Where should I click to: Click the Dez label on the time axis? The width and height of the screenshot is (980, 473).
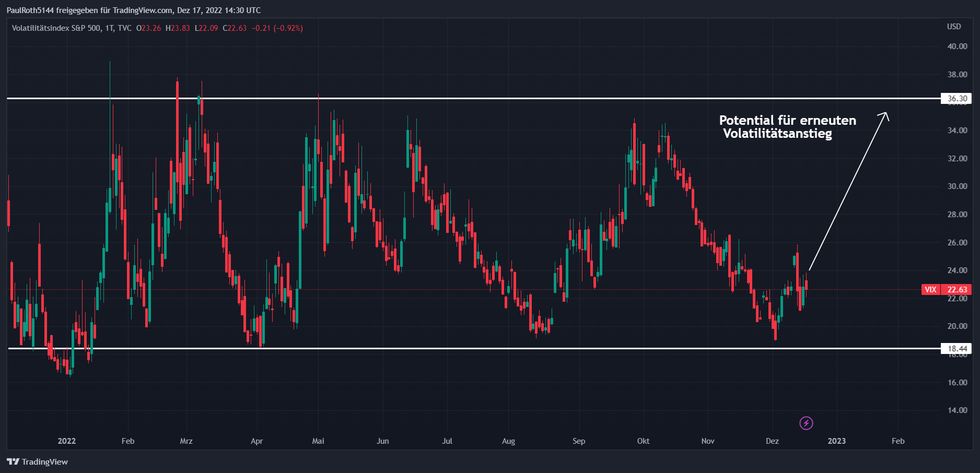point(772,441)
